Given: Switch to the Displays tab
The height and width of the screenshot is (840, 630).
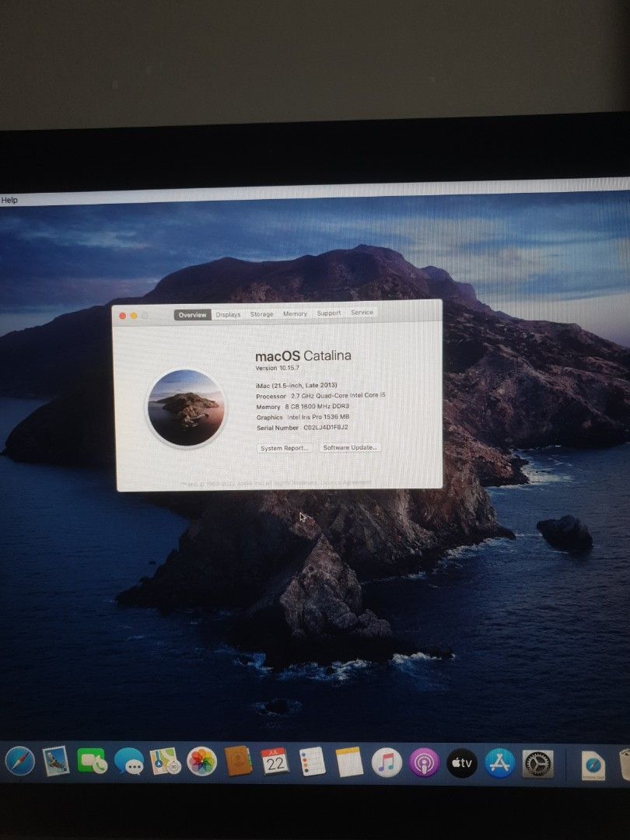Looking at the screenshot, I should [x=228, y=314].
